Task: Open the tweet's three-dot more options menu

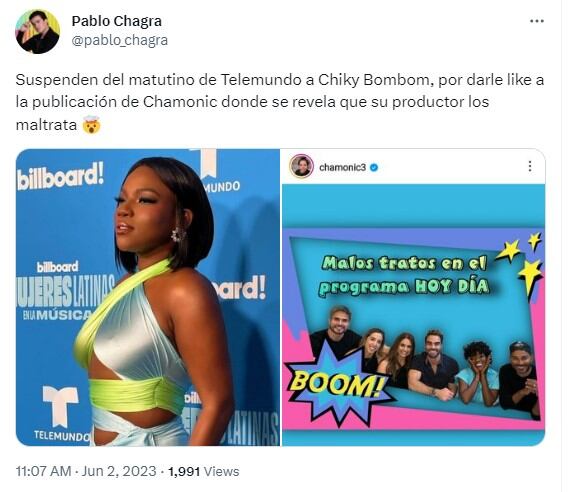Action: (537, 21)
